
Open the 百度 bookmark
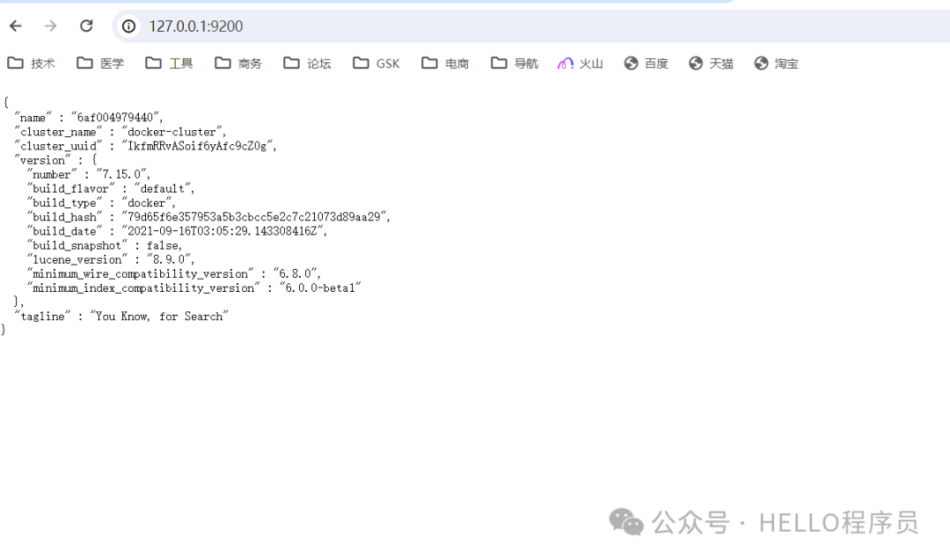click(647, 63)
